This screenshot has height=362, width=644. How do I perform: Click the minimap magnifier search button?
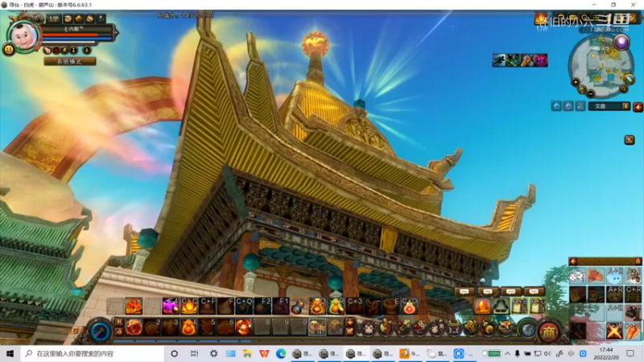coord(623,88)
